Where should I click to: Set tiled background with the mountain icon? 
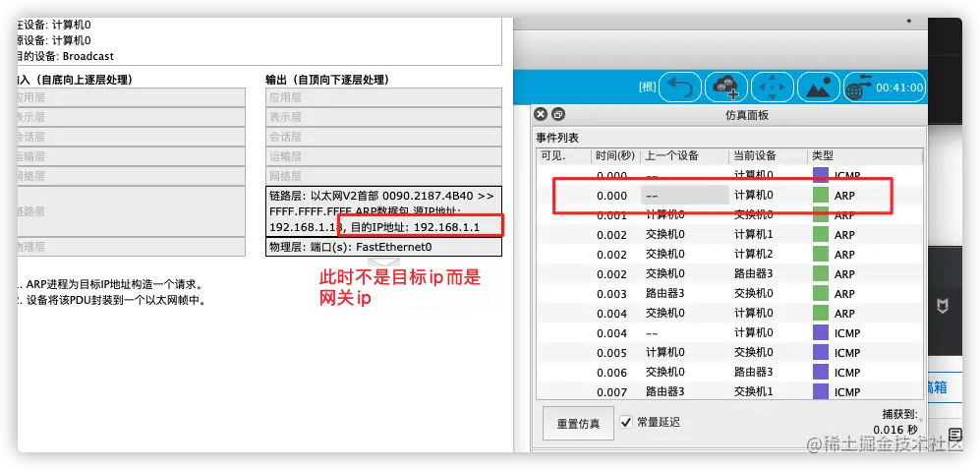818,88
